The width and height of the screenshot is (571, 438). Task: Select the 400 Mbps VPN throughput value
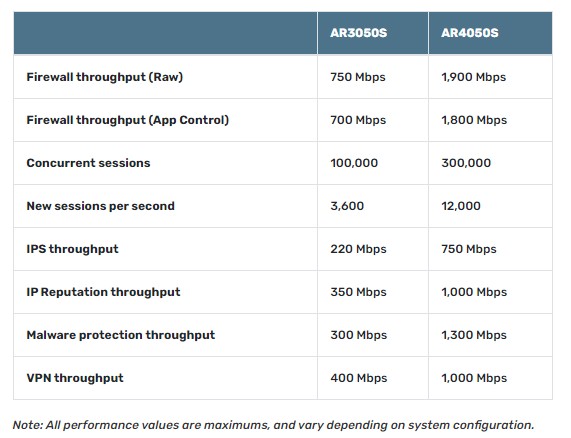pos(359,378)
